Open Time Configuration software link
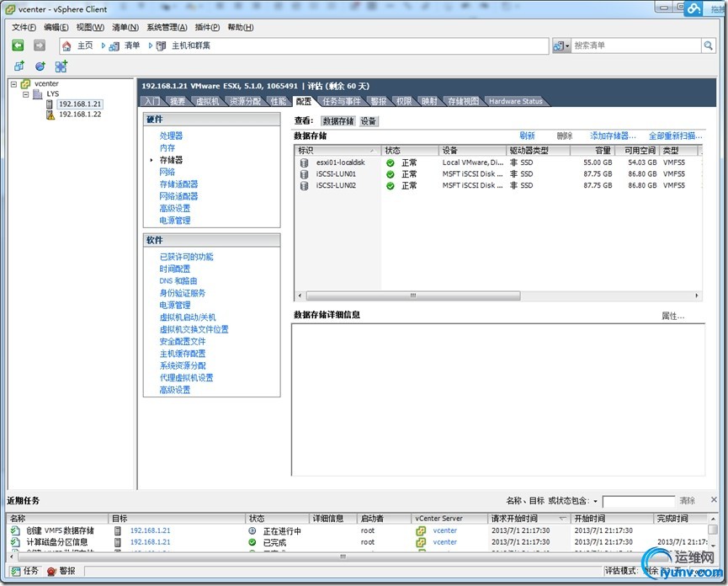The width and height of the screenshot is (728, 586). [175, 269]
